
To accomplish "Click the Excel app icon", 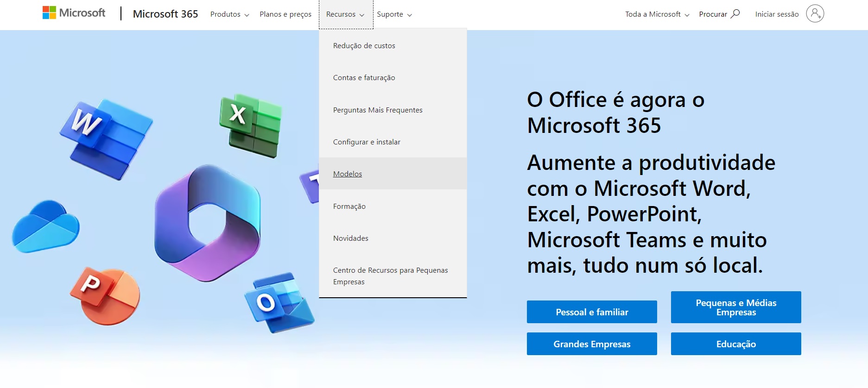I will click(251, 125).
